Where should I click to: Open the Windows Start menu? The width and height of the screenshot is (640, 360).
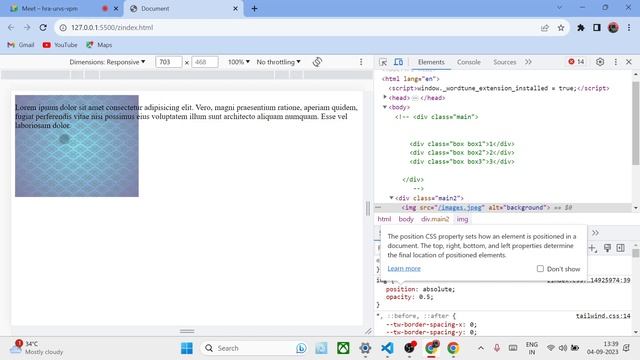(187, 348)
